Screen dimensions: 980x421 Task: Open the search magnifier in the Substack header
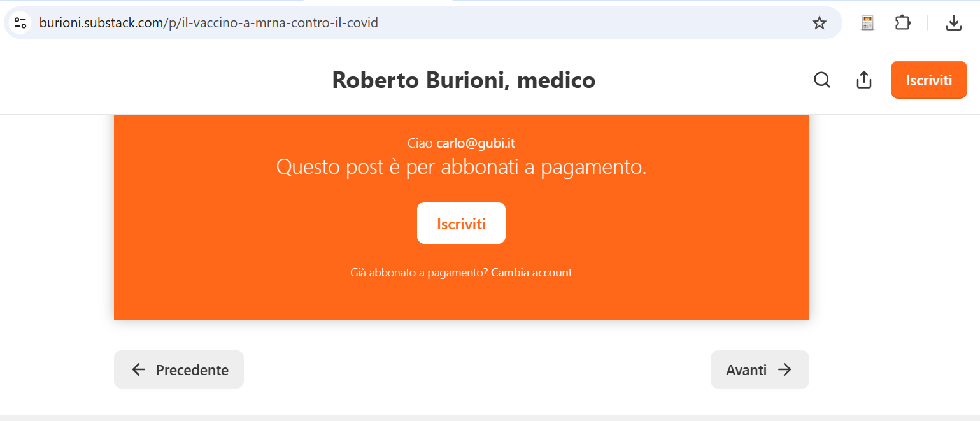(x=822, y=80)
